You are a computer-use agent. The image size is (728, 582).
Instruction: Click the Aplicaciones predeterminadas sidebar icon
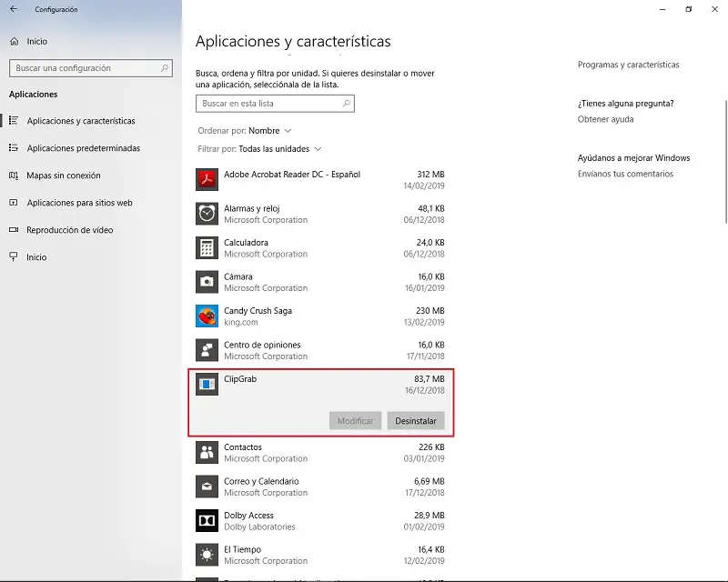point(14,148)
